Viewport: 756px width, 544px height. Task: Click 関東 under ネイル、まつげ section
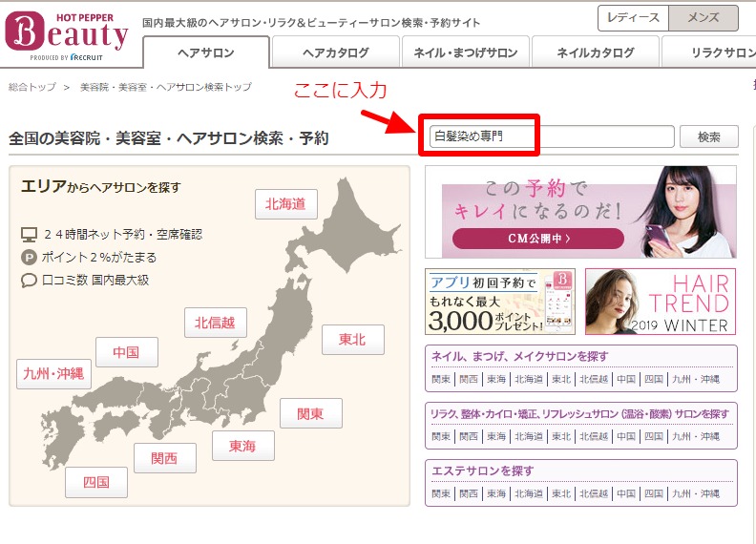[x=441, y=379]
